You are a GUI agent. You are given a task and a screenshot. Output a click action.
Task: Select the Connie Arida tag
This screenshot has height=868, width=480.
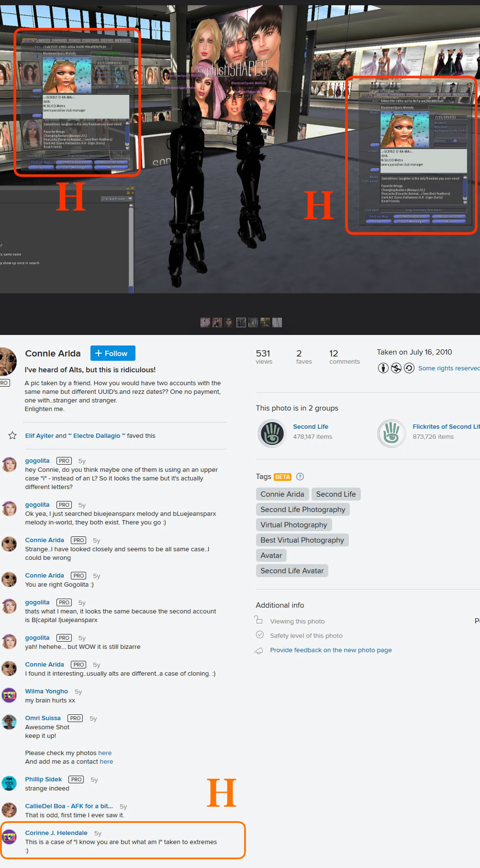[282, 494]
